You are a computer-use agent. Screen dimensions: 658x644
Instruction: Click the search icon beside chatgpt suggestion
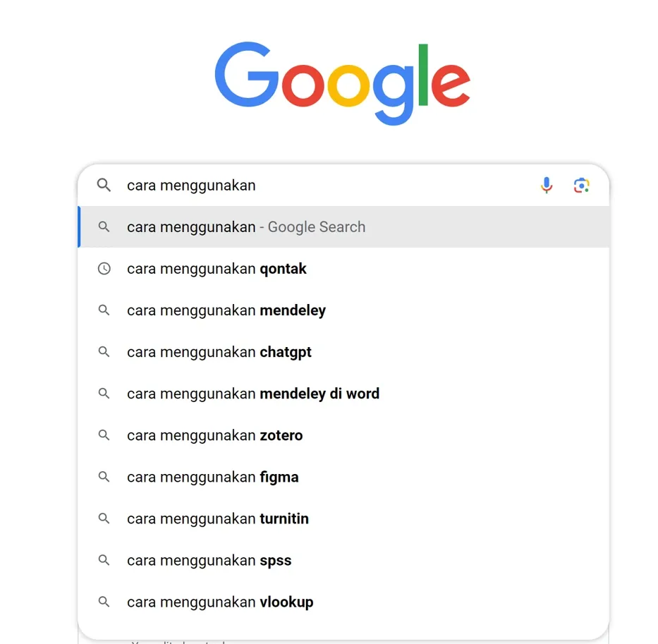104,352
